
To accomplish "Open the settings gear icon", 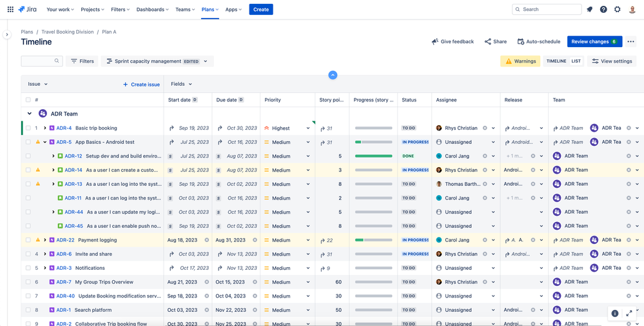I will pyautogui.click(x=618, y=10).
